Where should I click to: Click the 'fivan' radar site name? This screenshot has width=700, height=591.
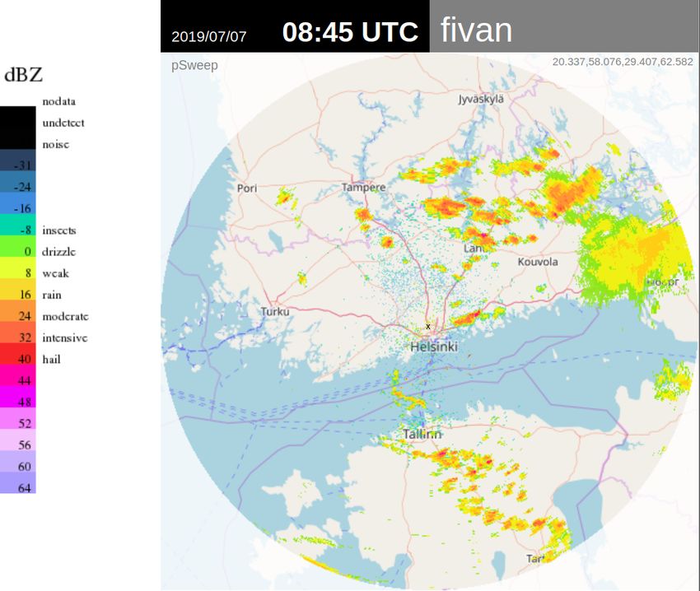click(x=476, y=30)
